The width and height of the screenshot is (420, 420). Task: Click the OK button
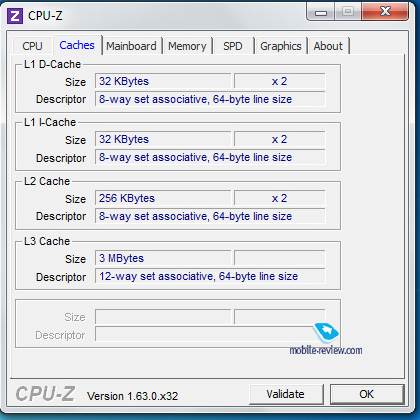(367, 394)
